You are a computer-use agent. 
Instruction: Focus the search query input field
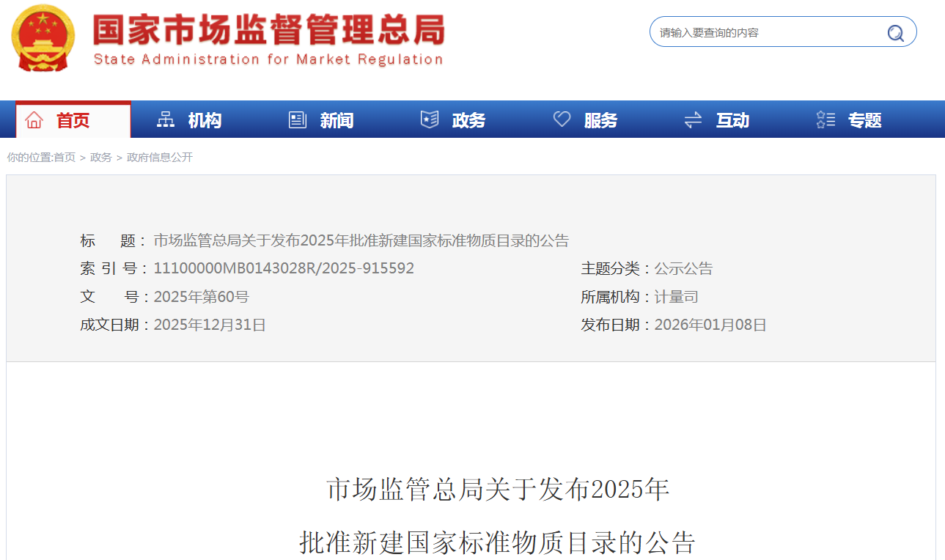pyautogui.click(x=762, y=33)
